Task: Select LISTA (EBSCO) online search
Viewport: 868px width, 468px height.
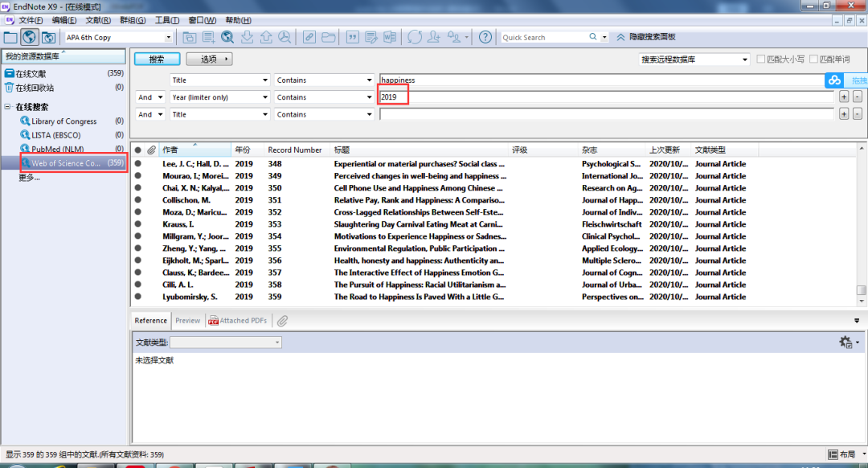Action: [x=56, y=135]
